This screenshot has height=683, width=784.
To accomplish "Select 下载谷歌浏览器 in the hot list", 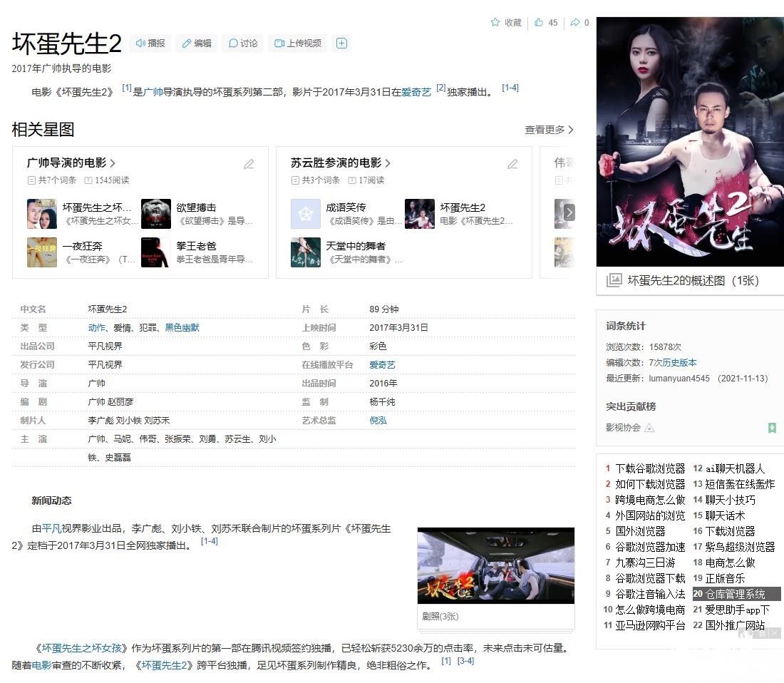I will pos(650,468).
